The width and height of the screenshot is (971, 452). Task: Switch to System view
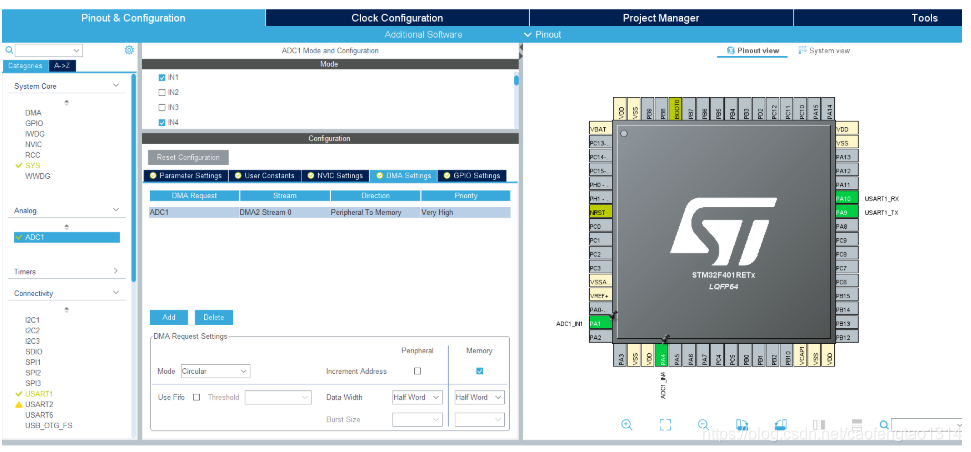point(824,50)
